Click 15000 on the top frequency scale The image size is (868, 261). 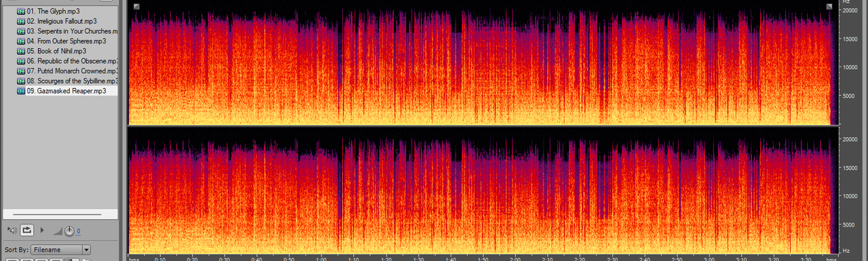point(851,39)
